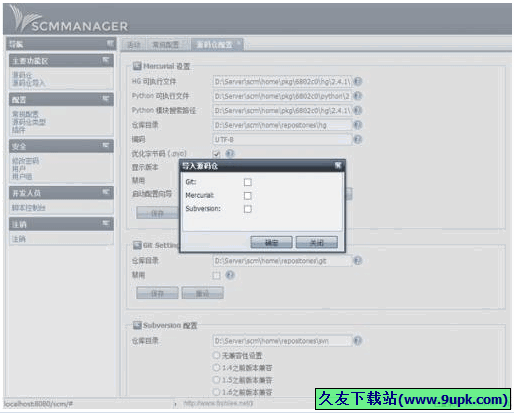
Task: Focus the 编码 UTF-8 field
Action: coord(282,139)
